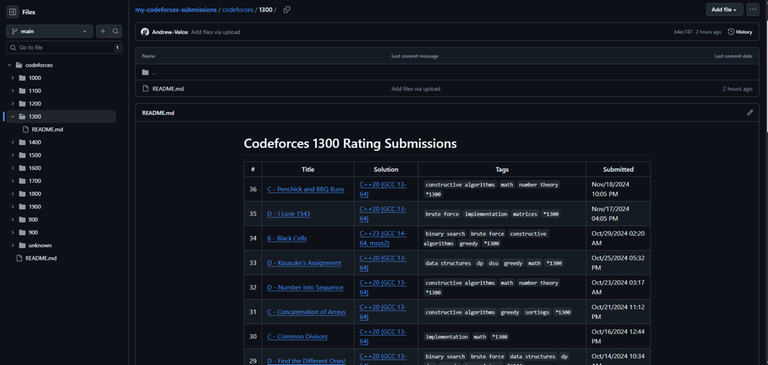Open the Add file dropdown button

724,10
